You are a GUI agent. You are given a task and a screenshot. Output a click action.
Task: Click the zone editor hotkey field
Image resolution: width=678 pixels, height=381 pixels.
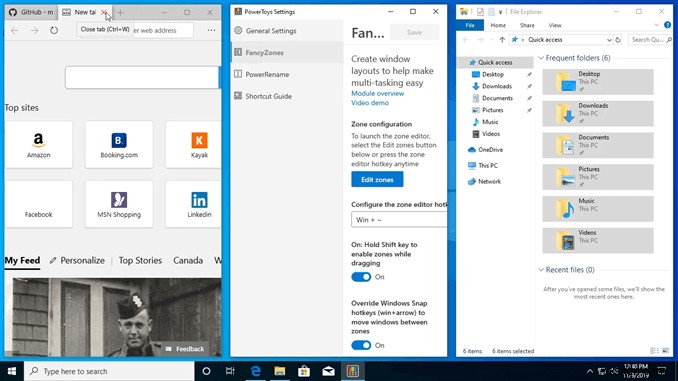[x=399, y=220]
